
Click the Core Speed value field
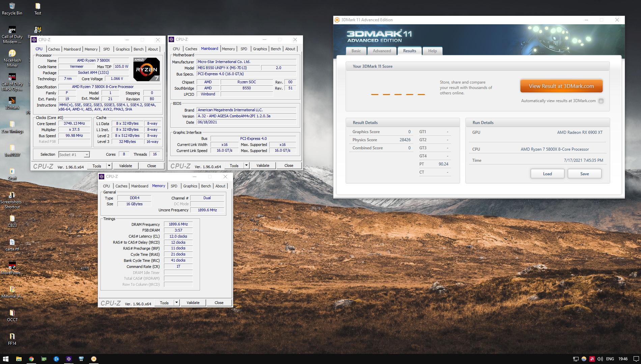(x=74, y=123)
